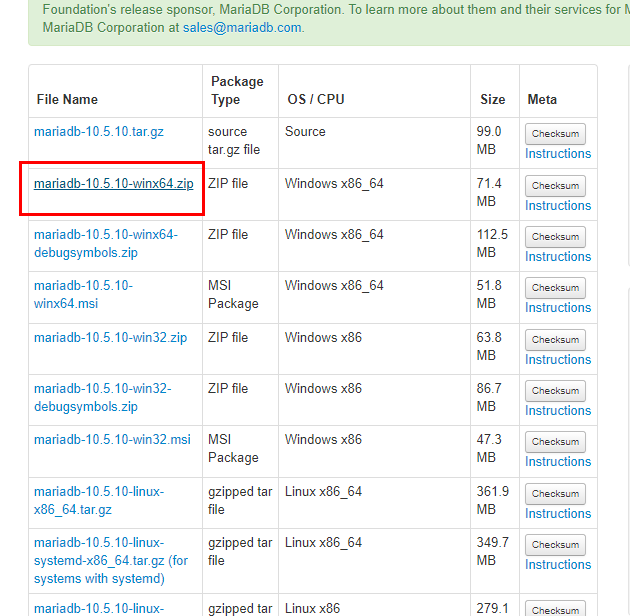The width and height of the screenshot is (630, 616).
Task: Download mariadb-10.5.10-winx64.zip
Action: 114,184
